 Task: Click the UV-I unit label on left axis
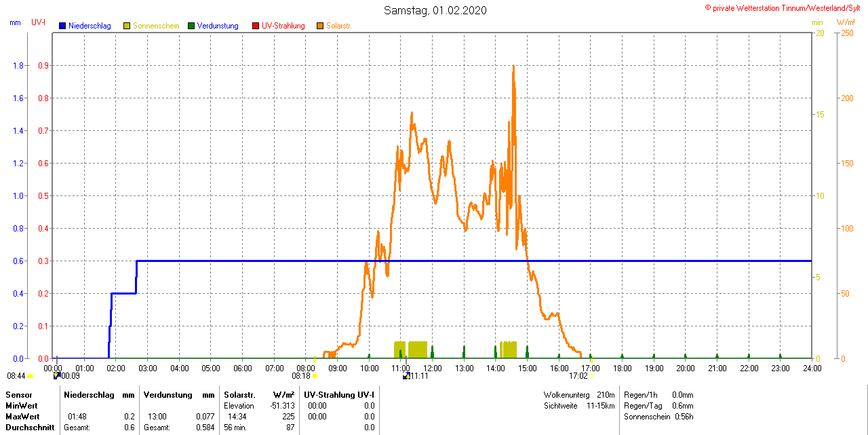click(38, 22)
